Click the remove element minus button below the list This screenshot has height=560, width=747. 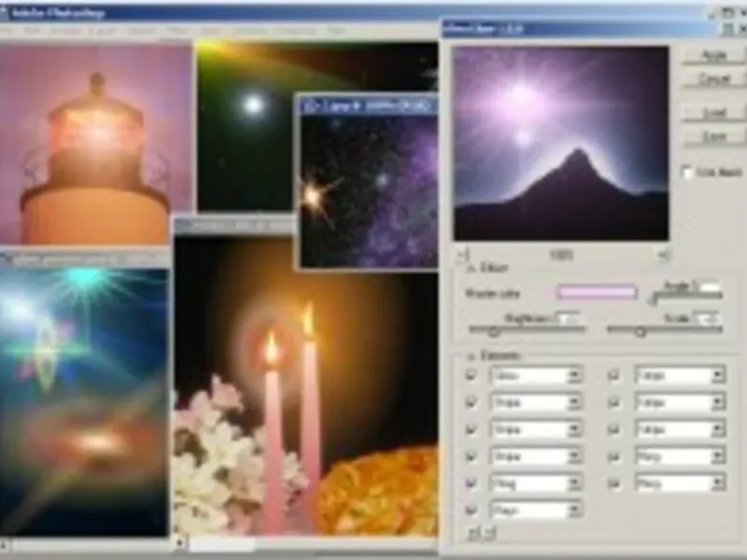[x=491, y=533]
